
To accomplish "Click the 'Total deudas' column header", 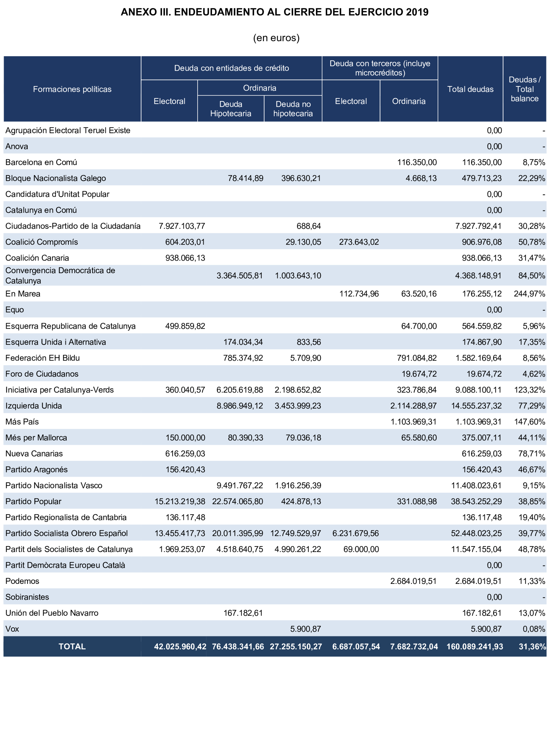I will (x=470, y=89).
